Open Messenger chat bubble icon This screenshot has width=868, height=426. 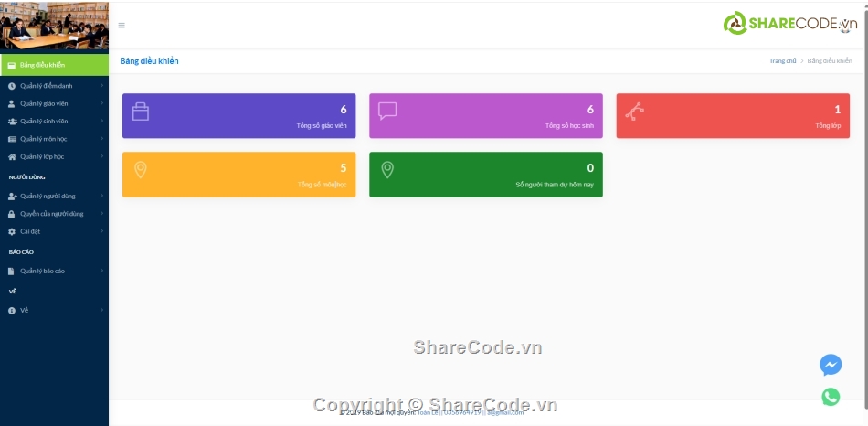(x=830, y=365)
